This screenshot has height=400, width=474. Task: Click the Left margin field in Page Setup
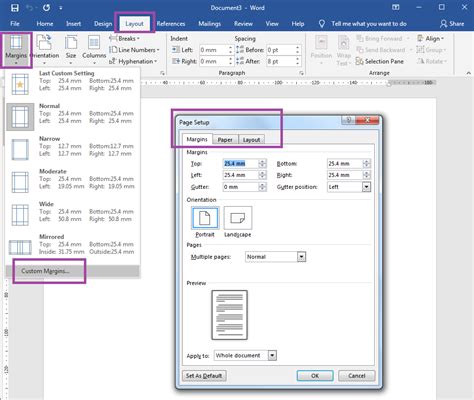click(241, 175)
